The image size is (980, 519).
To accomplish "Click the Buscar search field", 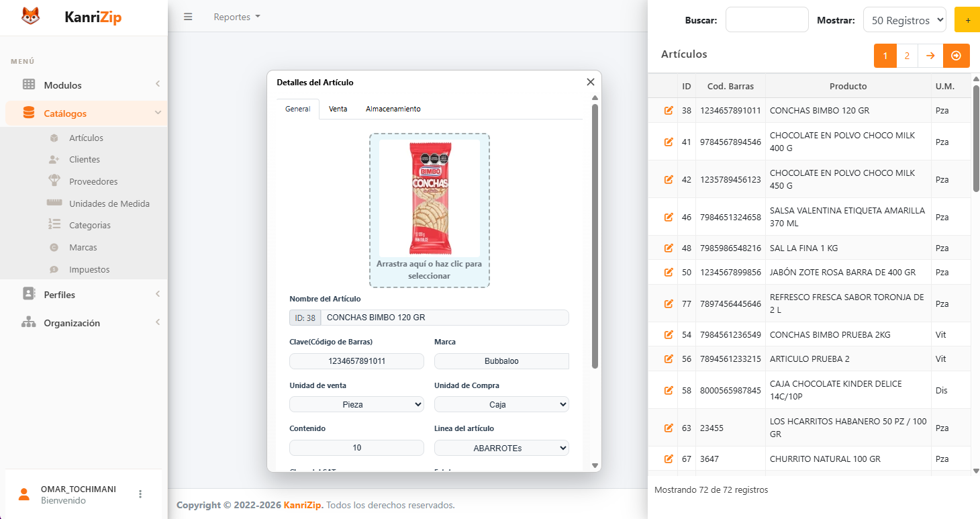I will (767, 19).
